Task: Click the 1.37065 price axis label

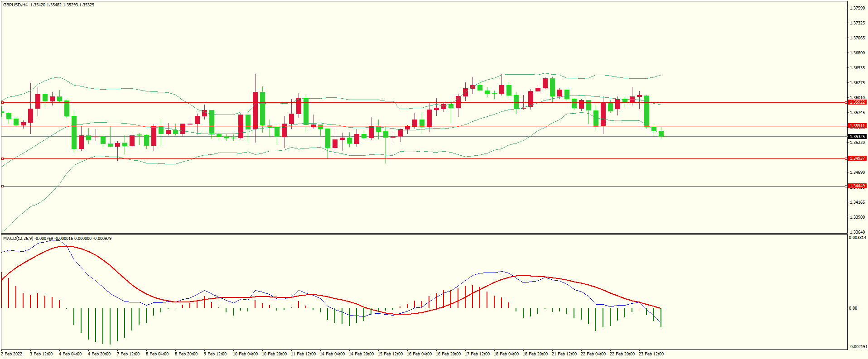Action: pyautogui.click(x=858, y=38)
